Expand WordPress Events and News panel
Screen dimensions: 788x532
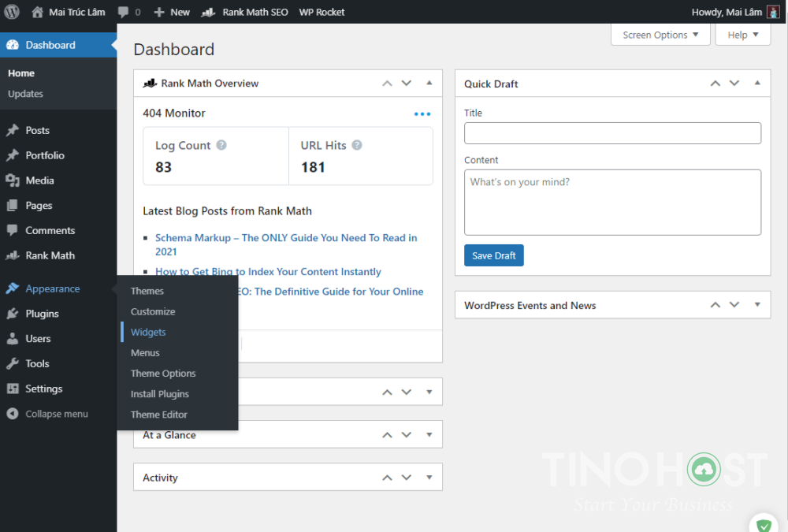(757, 305)
